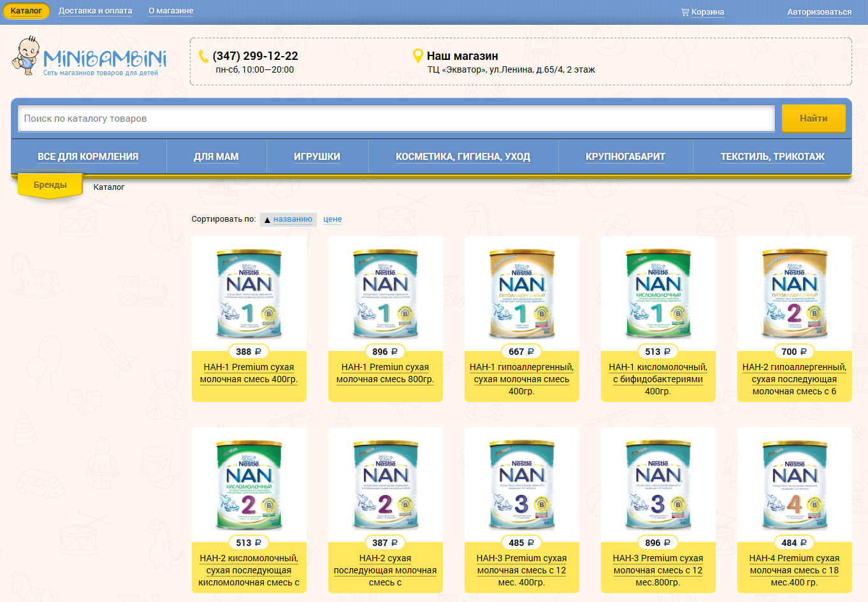Open НАН-2 сухая последующая product image
Viewport: 868px width, 602px height.
386,485
